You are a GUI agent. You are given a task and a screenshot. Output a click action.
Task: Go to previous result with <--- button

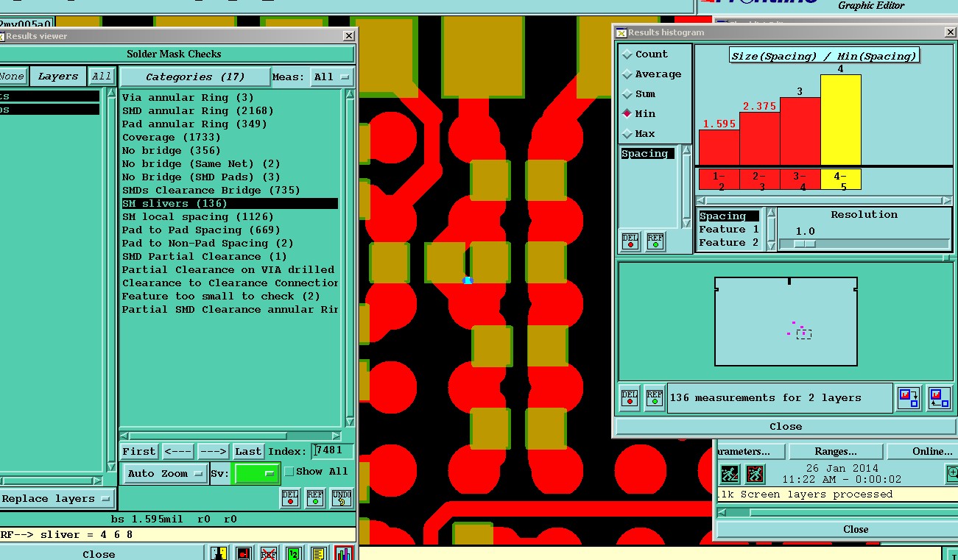coord(177,451)
